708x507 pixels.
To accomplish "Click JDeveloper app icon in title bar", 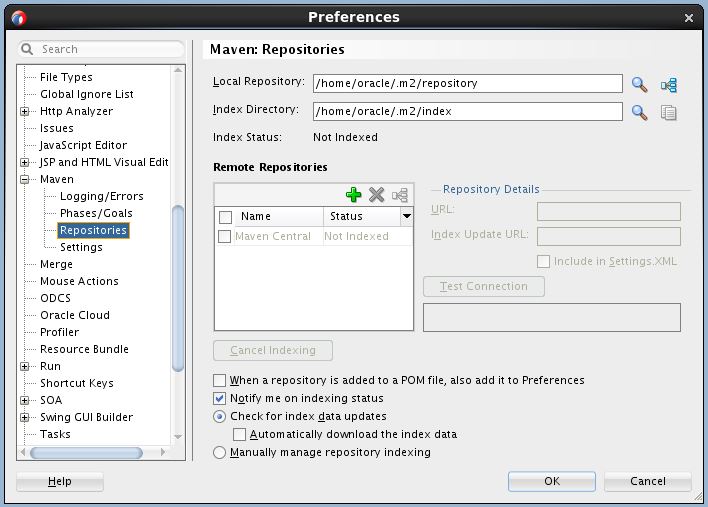I will 19,17.
